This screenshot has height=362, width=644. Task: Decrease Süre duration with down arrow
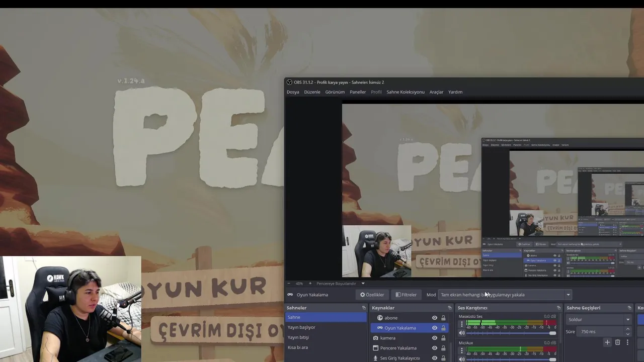(628, 334)
